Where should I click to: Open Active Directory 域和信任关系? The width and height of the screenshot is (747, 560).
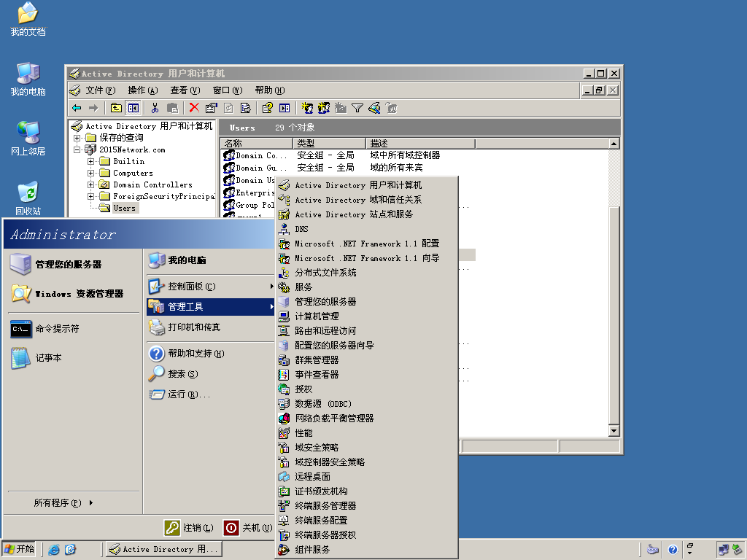coord(367,200)
